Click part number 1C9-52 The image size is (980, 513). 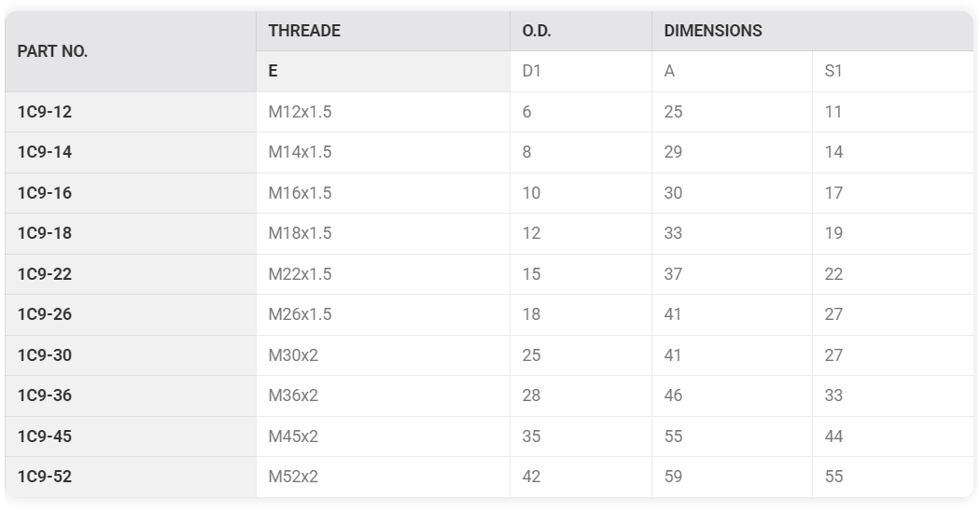(45, 477)
